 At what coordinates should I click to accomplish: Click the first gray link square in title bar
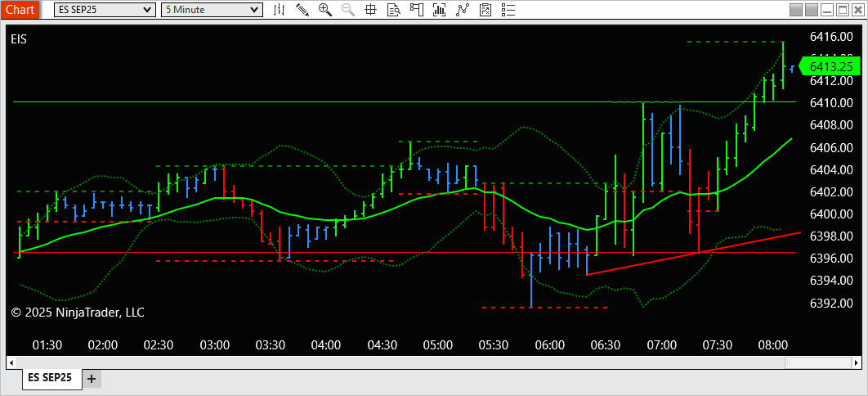pos(795,10)
